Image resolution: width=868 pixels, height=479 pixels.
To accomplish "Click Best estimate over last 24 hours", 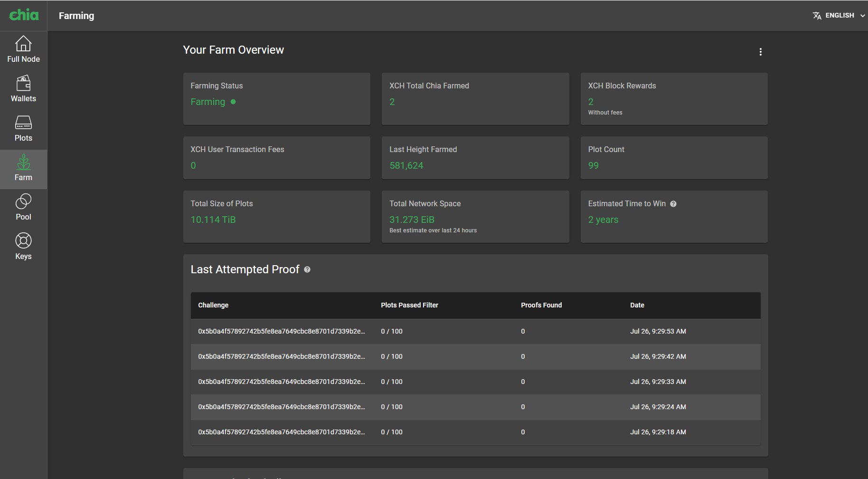I will (433, 230).
